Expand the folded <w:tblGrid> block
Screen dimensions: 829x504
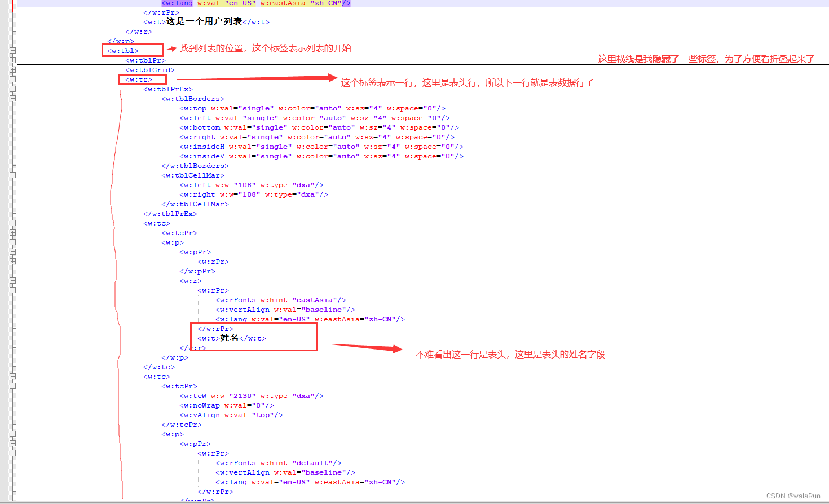click(12, 70)
